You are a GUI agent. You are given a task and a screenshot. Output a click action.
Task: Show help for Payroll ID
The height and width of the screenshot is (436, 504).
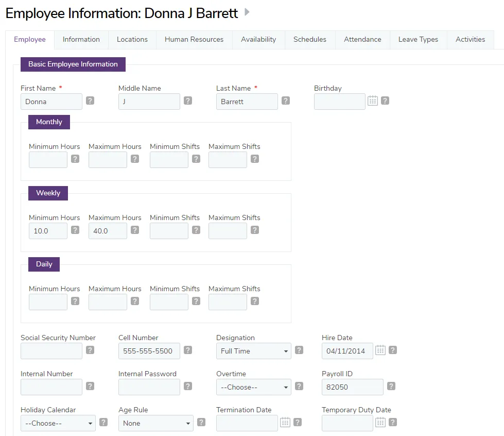[x=391, y=386]
